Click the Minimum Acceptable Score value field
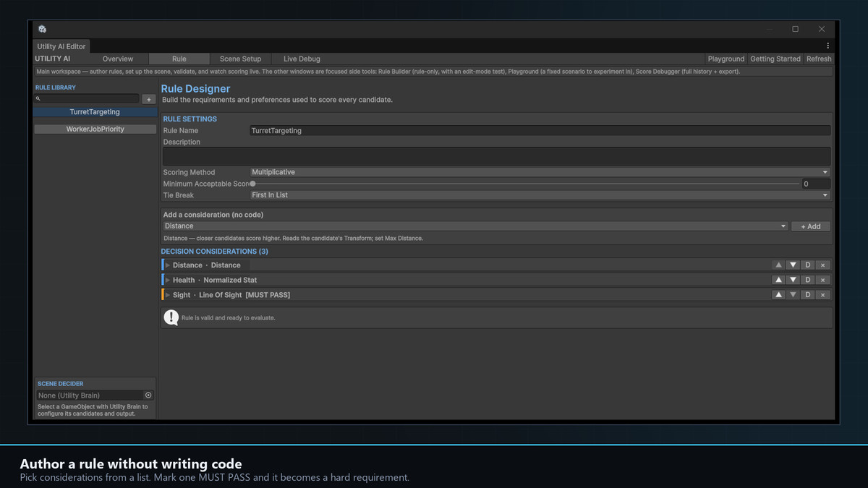This screenshot has width=868, height=488. pos(816,184)
